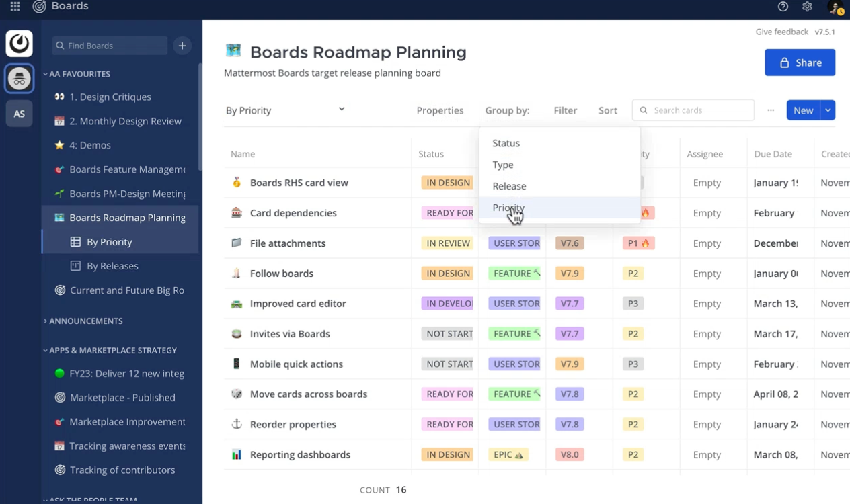Viewport: 850px width, 504px height.
Task: Click the medal icon of Boards RHS card view
Action: click(x=237, y=183)
